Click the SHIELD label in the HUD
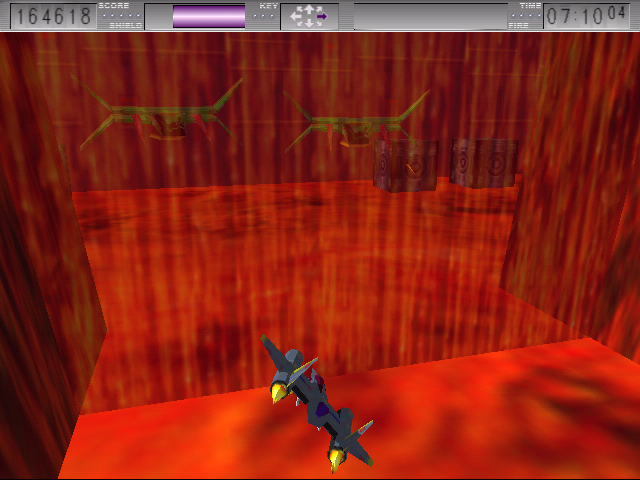Screen dimensions: 640x480 [126, 25]
